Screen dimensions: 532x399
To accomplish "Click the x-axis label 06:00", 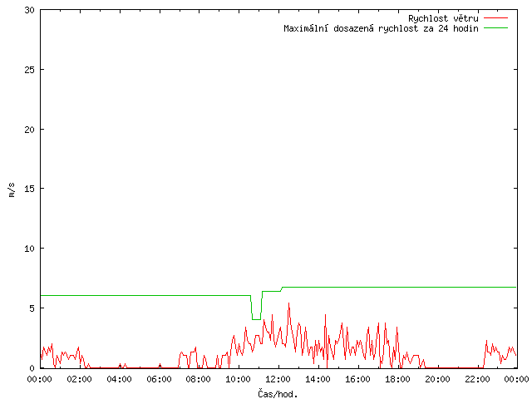I will [x=159, y=379].
